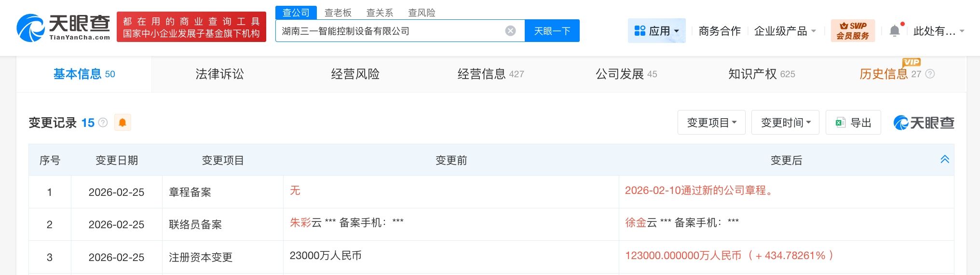
Task: Open the 商务合作 link
Action: point(719,31)
